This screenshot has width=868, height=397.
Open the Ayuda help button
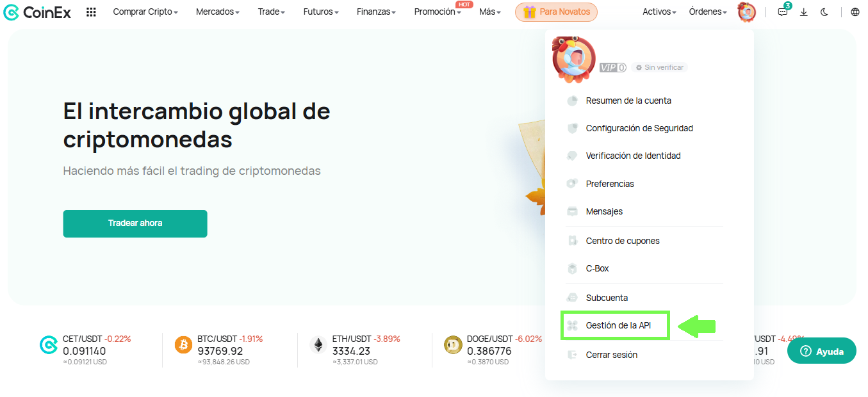[822, 351]
